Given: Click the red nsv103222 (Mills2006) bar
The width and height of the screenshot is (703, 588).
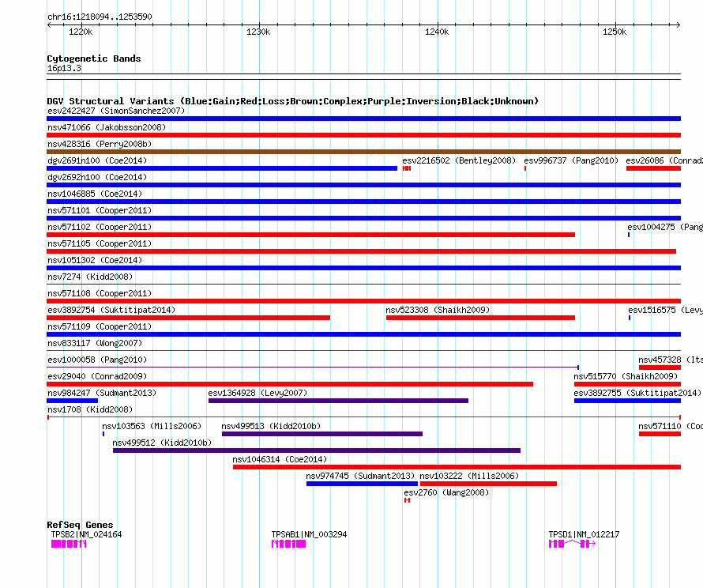Looking at the screenshot, I should [488, 484].
